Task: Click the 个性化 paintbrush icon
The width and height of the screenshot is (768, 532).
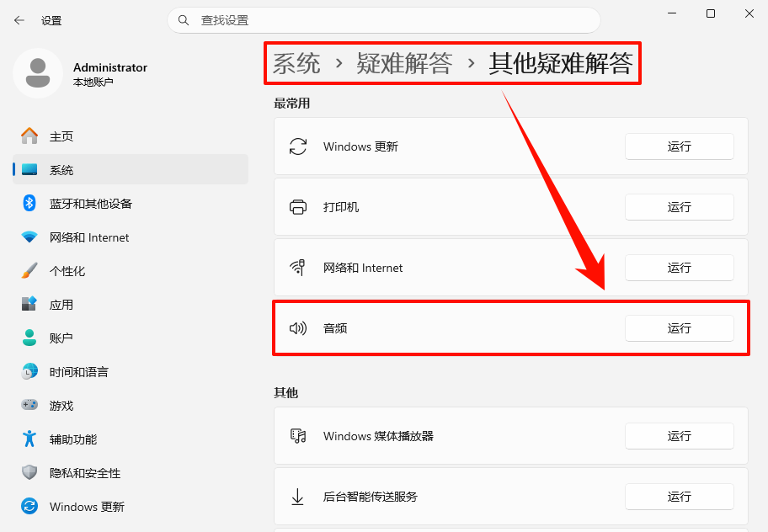Action: pyautogui.click(x=29, y=271)
